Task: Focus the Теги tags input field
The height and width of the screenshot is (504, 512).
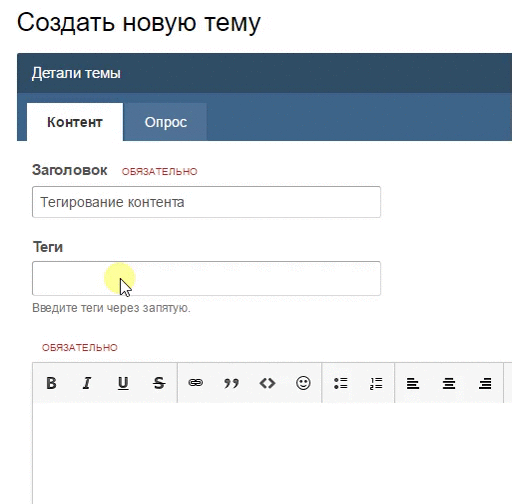Action: pos(206,278)
